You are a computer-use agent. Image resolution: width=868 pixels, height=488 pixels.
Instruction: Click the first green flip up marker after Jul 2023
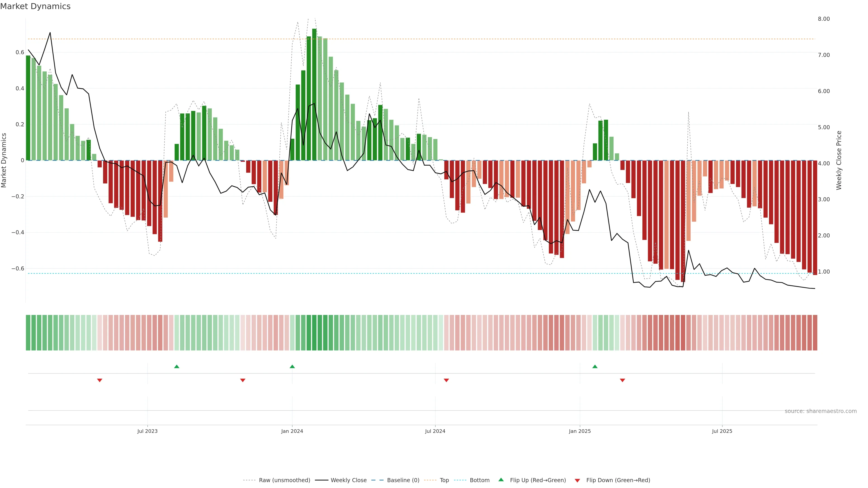pyautogui.click(x=177, y=366)
